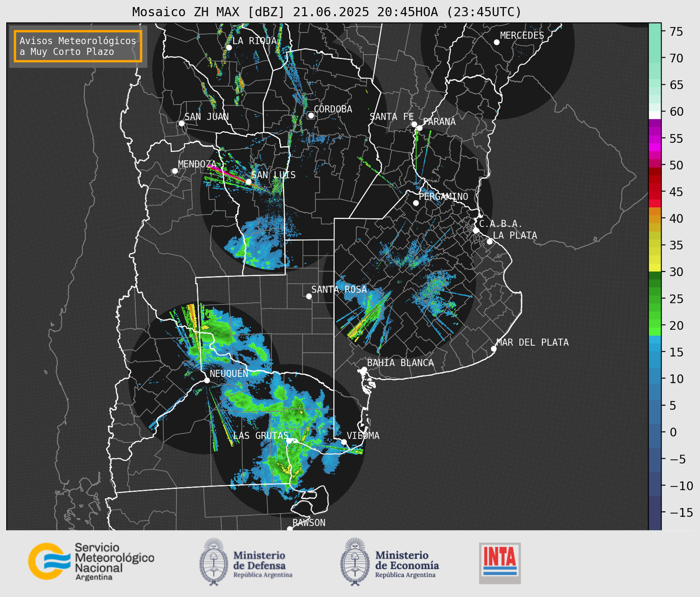Click the magenta 55 dBZ colorbar segment

pyautogui.click(x=655, y=140)
